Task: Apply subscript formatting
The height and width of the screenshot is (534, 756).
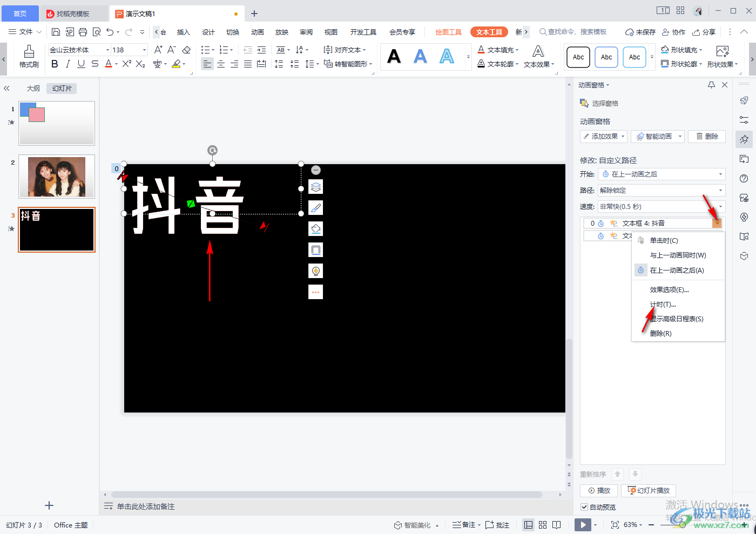Action: point(140,64)
